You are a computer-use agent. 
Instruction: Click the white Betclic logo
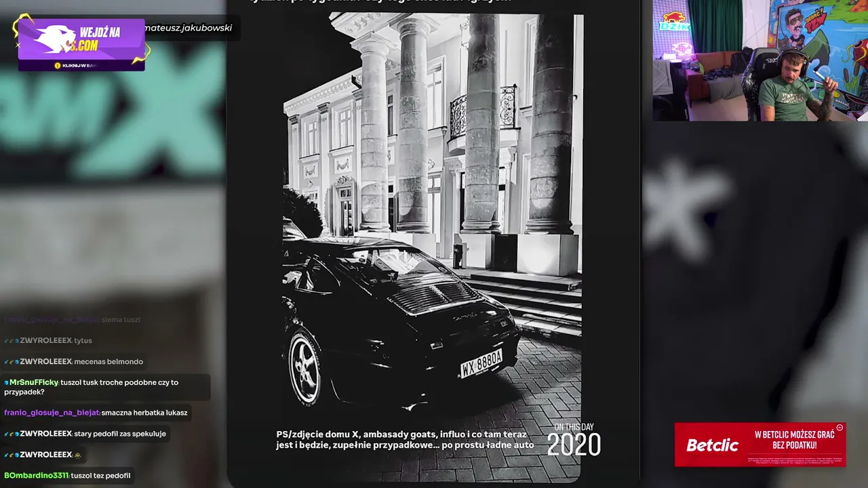pyautogui.click(x=712, y=445)
